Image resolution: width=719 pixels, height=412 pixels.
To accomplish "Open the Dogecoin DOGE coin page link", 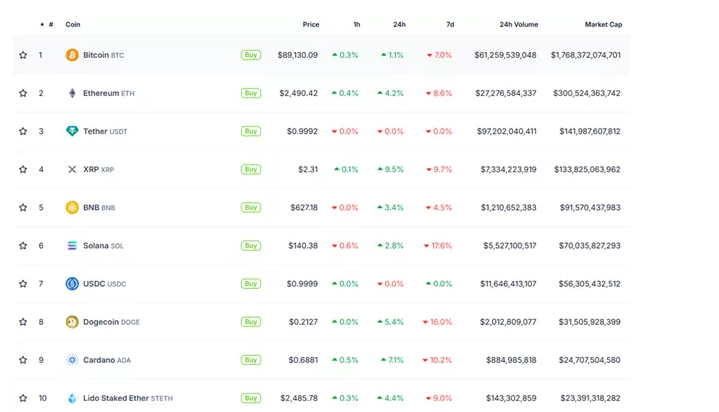I will coord(111,322).
